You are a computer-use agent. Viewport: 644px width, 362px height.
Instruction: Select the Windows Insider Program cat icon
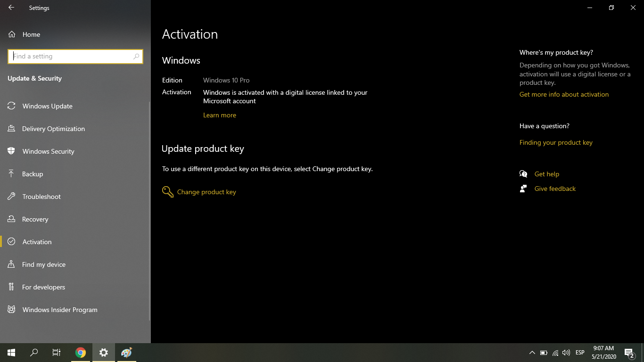click(x=11, y=310)
